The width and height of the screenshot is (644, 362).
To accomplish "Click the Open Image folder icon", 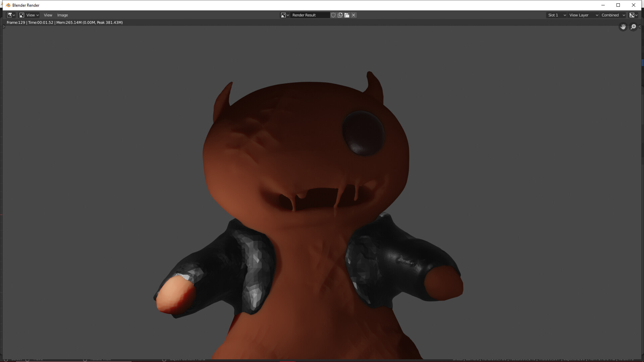I will coord(347,15).
